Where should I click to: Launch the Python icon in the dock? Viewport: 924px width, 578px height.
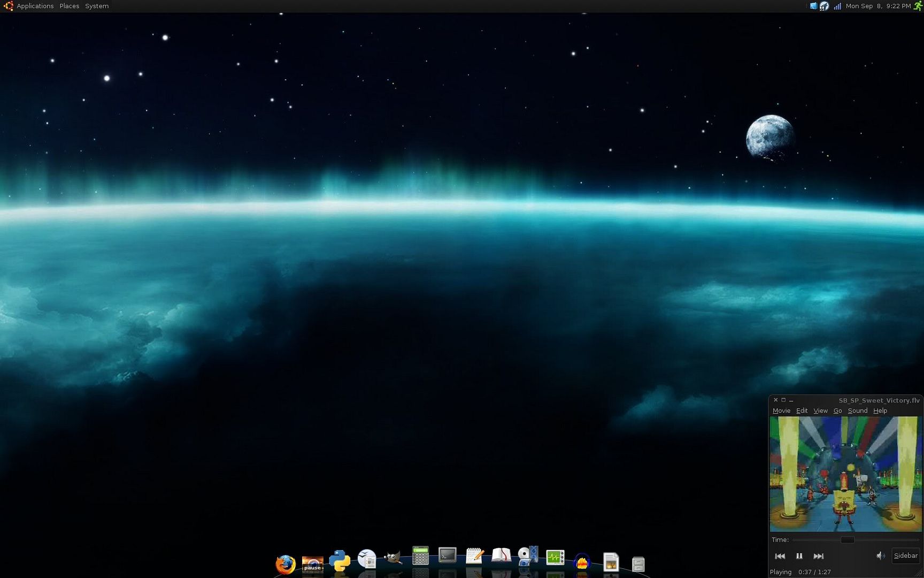[340, 561]
